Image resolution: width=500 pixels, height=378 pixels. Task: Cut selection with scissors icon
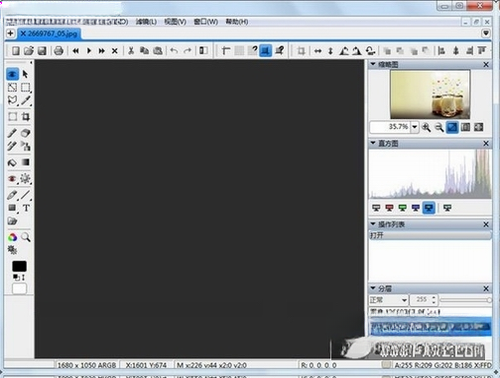pos(131,51)
